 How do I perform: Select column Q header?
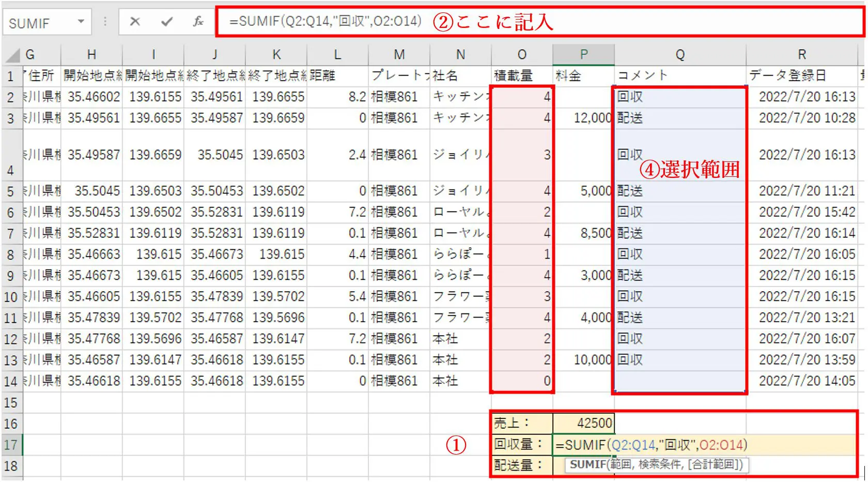click(x=680, y=55)
